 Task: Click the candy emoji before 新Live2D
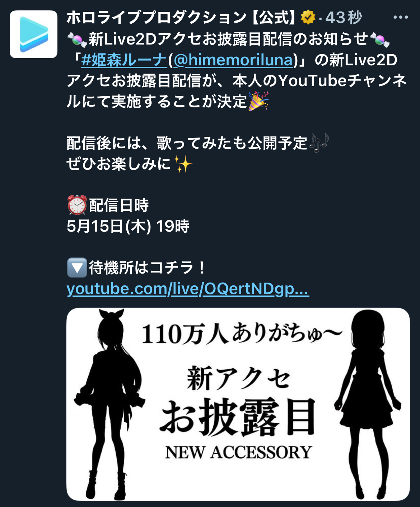tap(77, 39)
